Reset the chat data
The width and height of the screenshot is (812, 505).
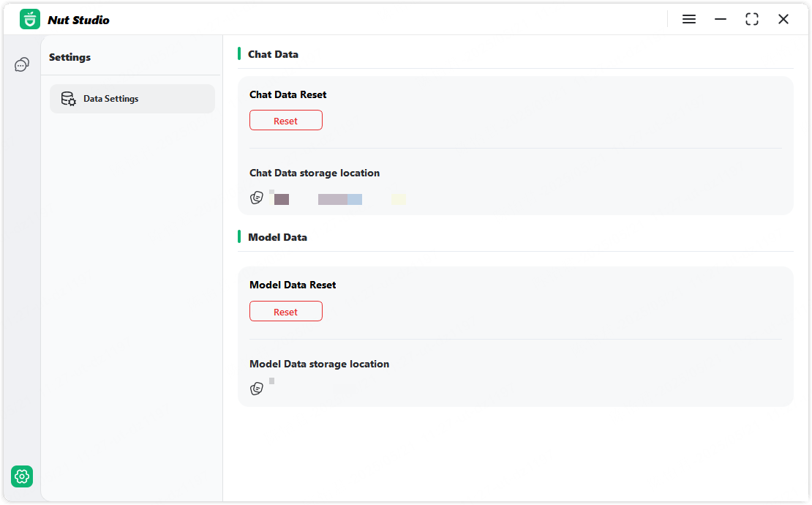coord(286,120)
